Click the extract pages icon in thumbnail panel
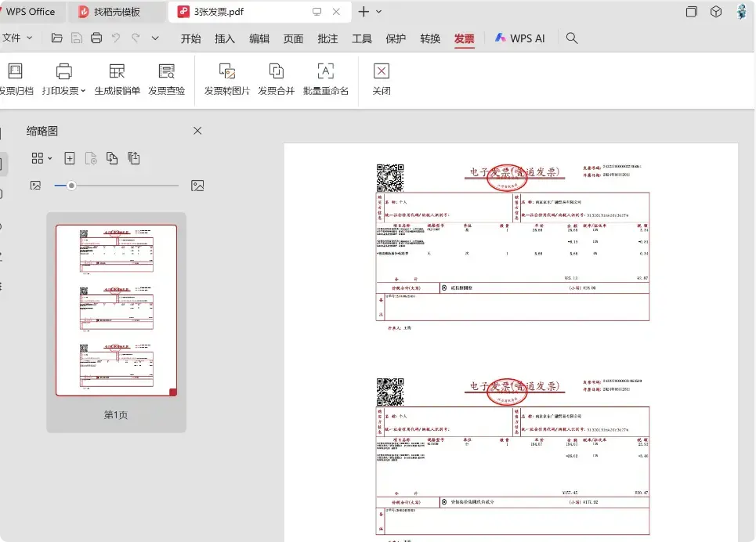This screenshot has width=756, height=542. coord(133,157)
